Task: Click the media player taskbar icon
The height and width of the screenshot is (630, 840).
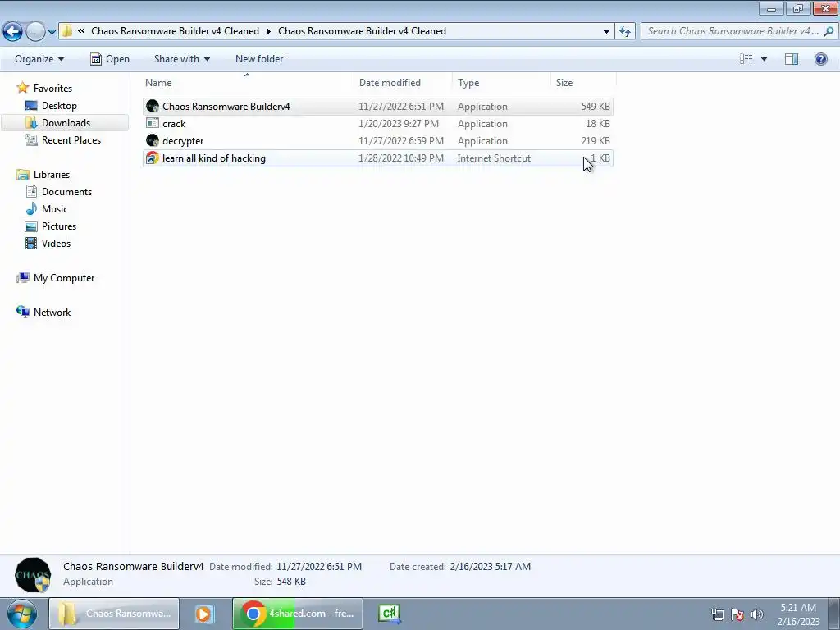Action: tap(203, 614)
